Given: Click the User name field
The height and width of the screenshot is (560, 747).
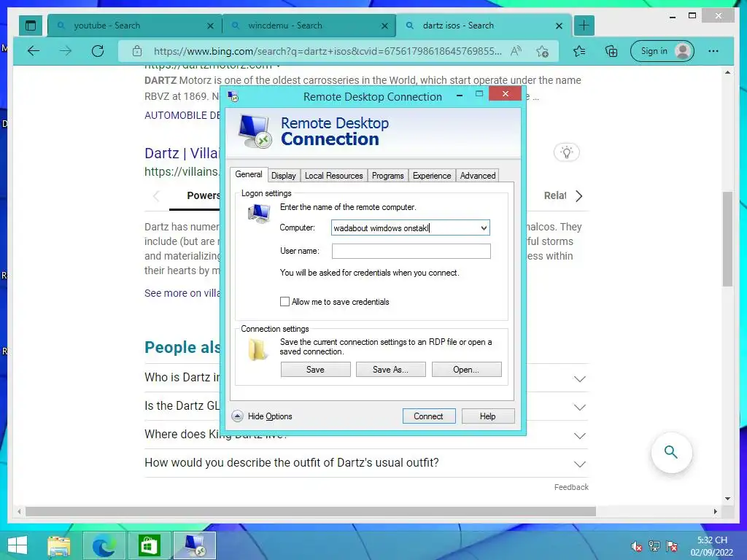Looking at the screenshot, I should click(x=411, y=252).
